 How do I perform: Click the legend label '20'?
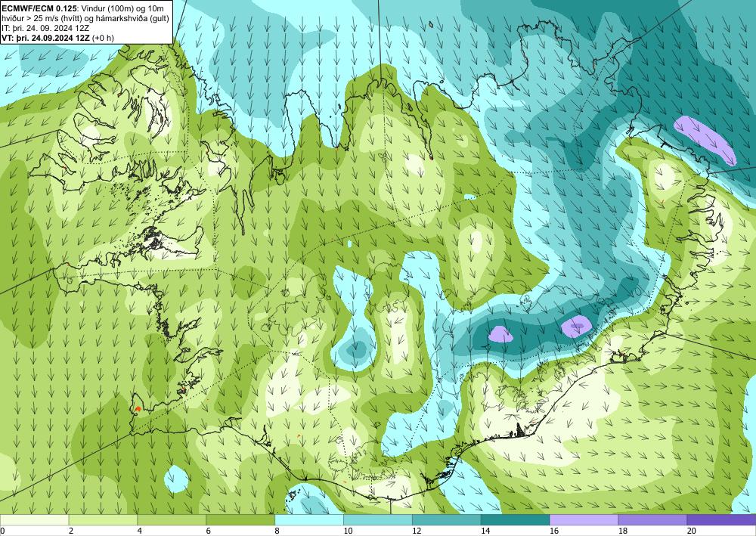pos(692,531)
